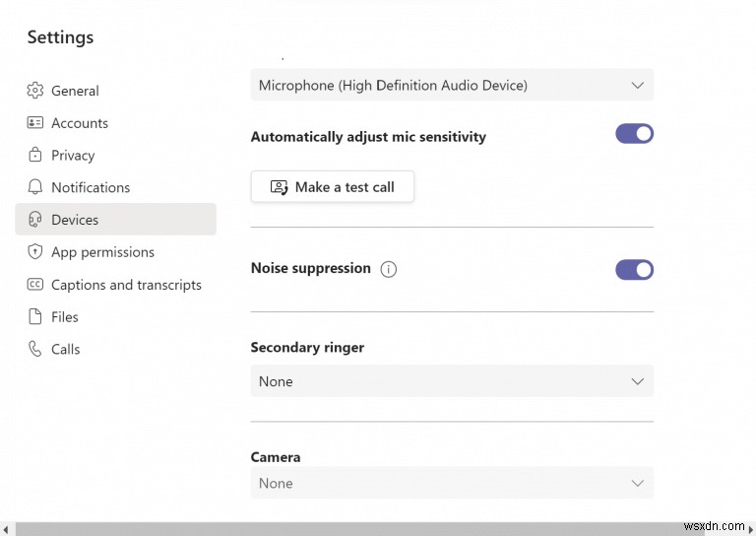Click the Noise suppression label
Image resolution: width=756 pixels, height=536 pixels.
(x=310, y=268)
